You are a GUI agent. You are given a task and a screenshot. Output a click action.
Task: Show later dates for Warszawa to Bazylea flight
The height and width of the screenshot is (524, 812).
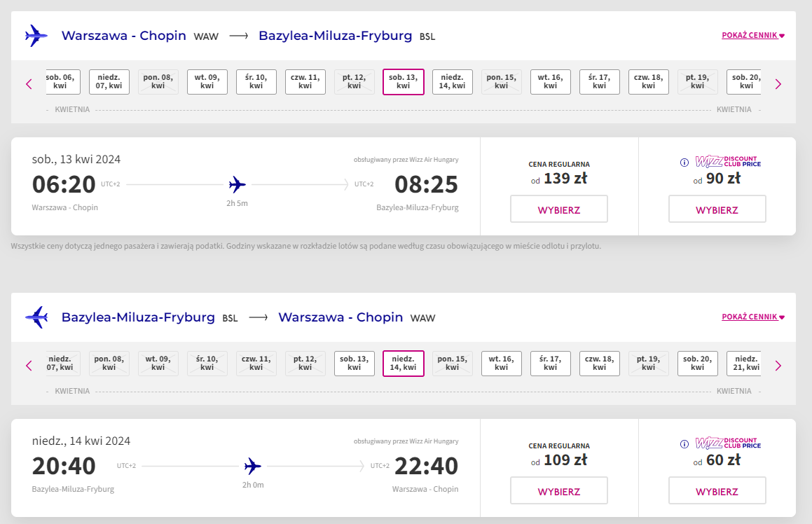tap(778, 84)
